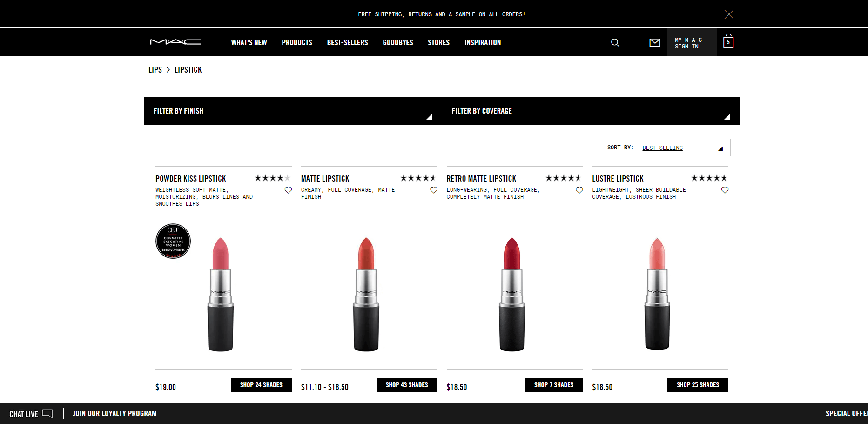Viewport: 868px width, 424px height.
Task: Open the Sort By Best Selling dropdown
Action: coord(684,148)
